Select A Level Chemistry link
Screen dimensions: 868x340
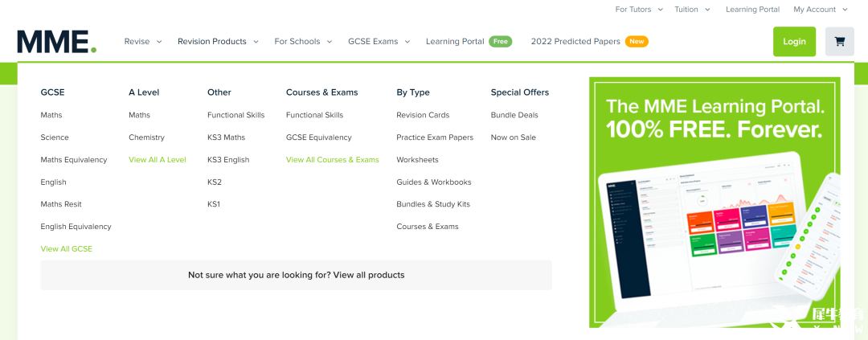[147, 137]
